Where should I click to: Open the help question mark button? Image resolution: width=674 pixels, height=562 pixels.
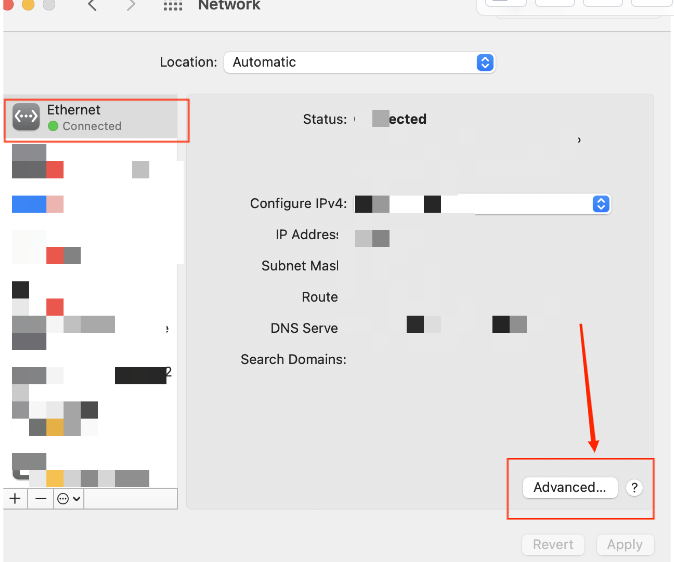(634, 488)
